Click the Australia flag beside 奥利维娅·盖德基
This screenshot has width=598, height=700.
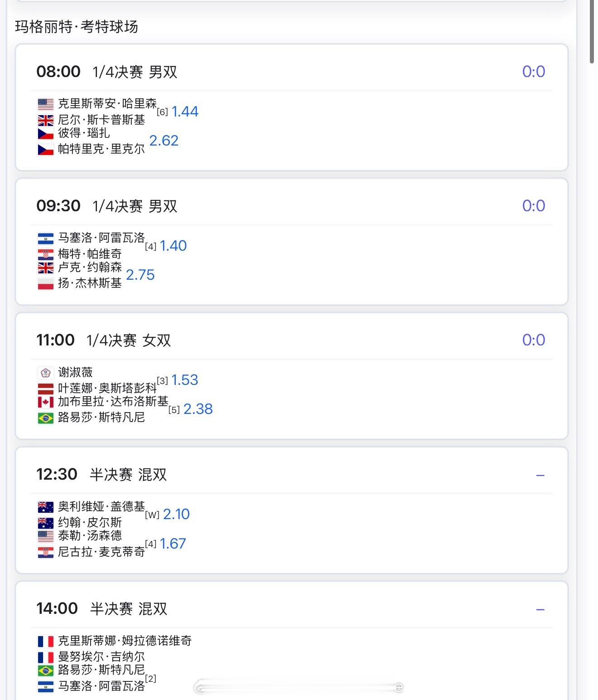pyautogui.click(x=45, y=507)
